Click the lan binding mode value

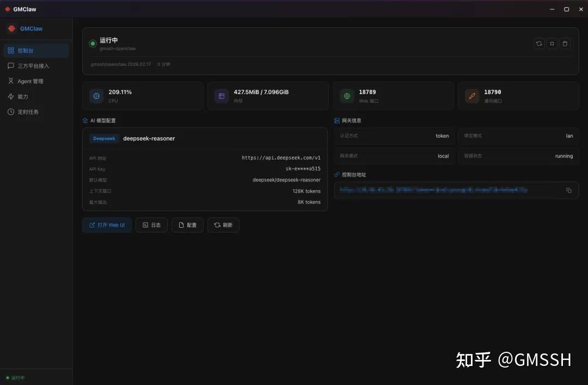coord(569,136)
